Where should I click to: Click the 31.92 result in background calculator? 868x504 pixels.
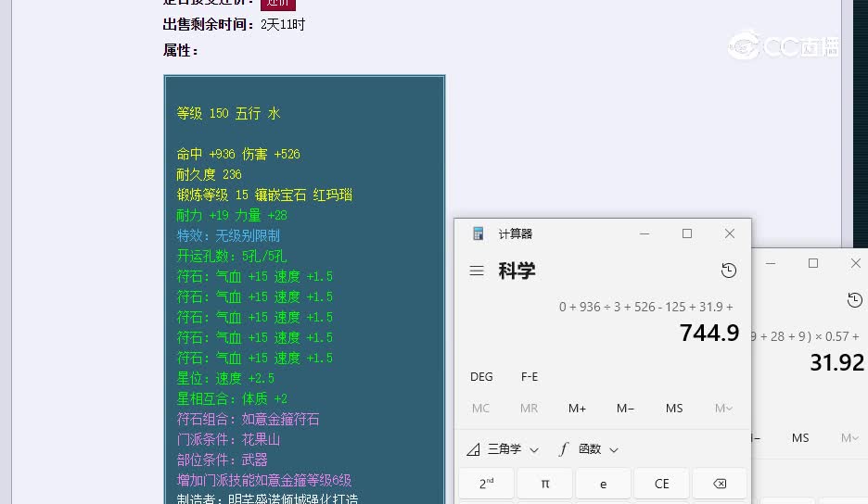(x=836, y=363)
